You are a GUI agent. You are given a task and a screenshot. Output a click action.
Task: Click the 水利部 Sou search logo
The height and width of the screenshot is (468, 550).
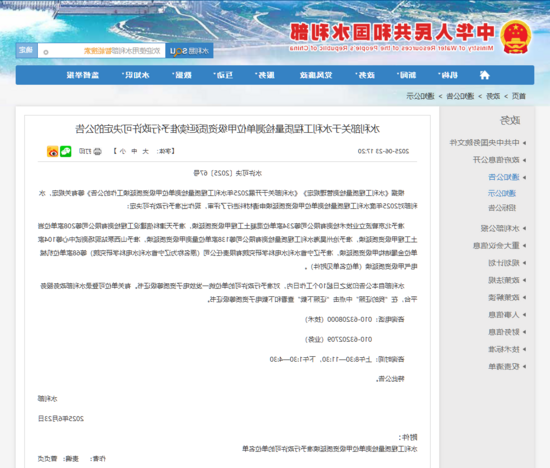point(189,51)
